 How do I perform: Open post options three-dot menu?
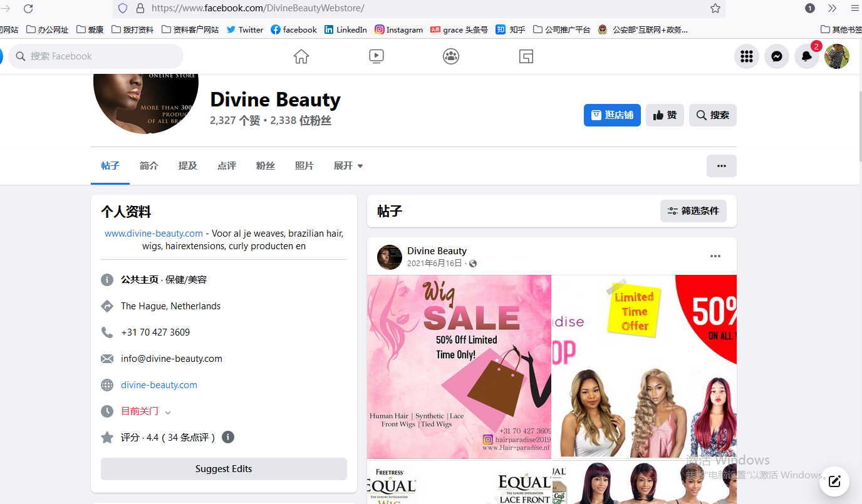715,256
